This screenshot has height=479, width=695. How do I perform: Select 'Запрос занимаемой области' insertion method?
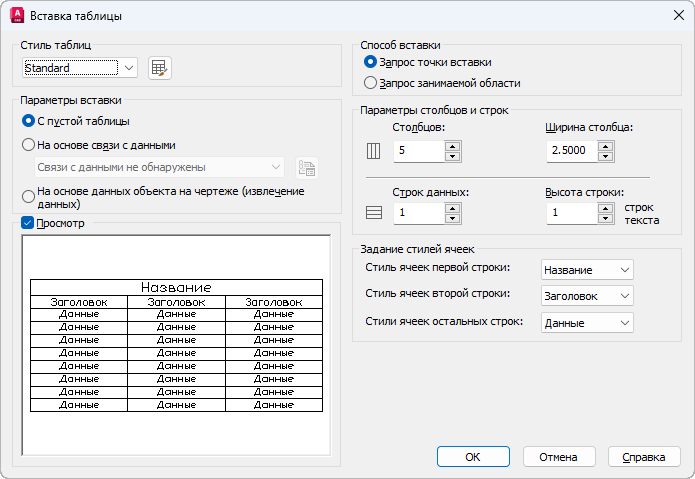[371, 83]
